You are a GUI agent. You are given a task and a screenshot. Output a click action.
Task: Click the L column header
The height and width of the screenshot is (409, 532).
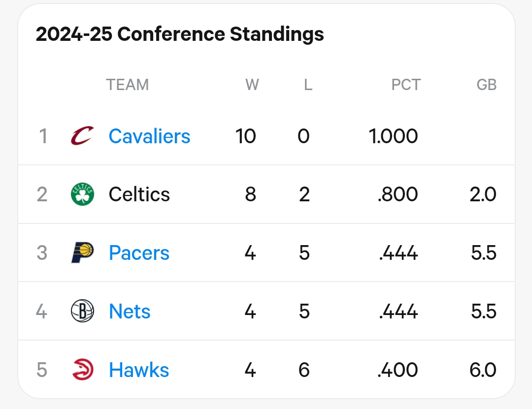coord(308,85)
